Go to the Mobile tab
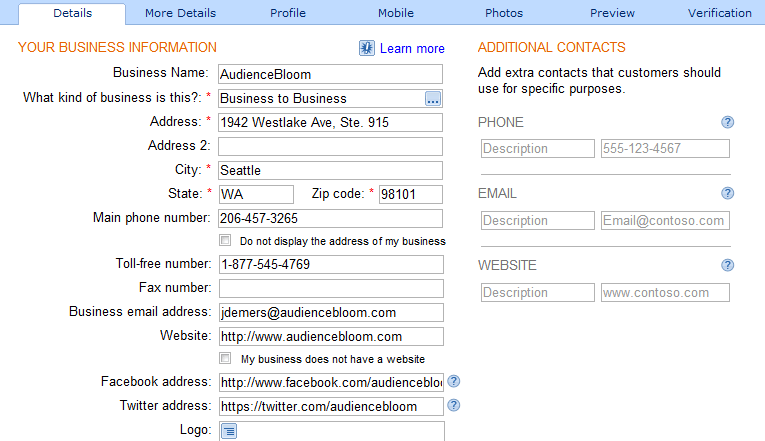Image resolution: width=765 pixels, height=441 pixels. coord(396,13)
